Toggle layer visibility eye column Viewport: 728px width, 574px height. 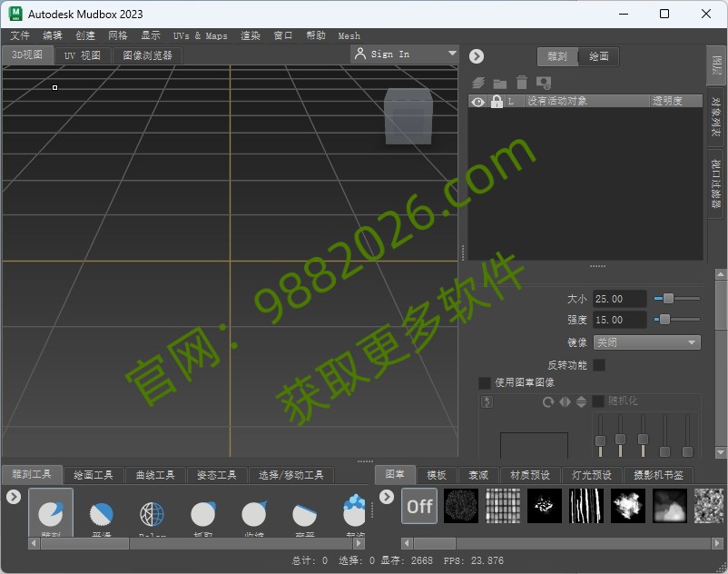(x=477, y=101)
